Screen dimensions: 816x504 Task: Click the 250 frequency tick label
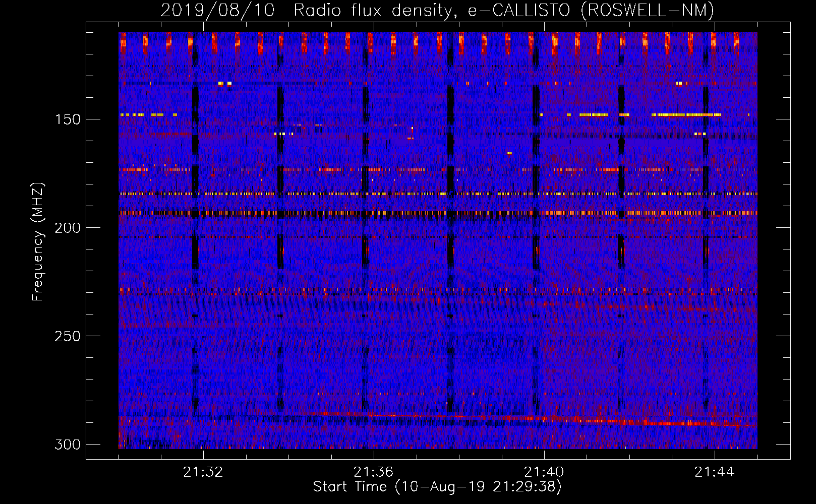pos(68,336)
